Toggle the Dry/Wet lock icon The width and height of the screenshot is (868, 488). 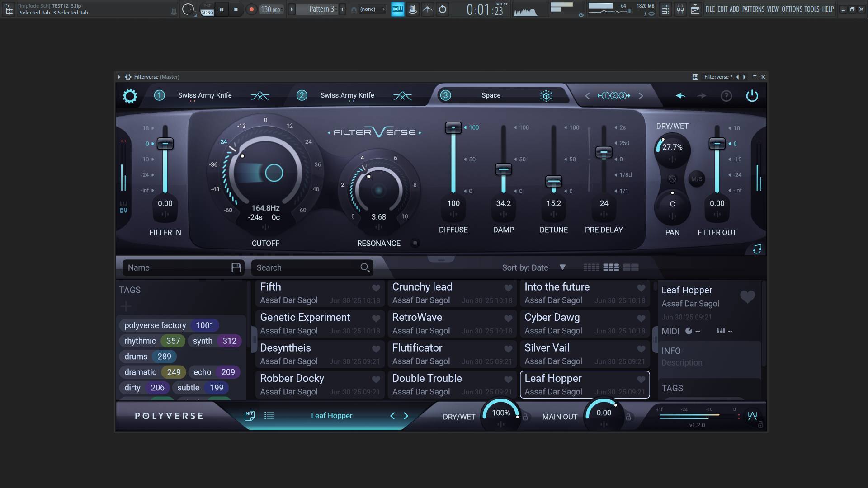pyautogui.click(x=525, y=417)
